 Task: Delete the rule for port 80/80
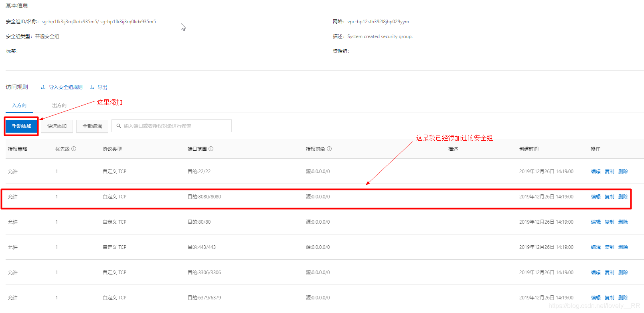623,222
